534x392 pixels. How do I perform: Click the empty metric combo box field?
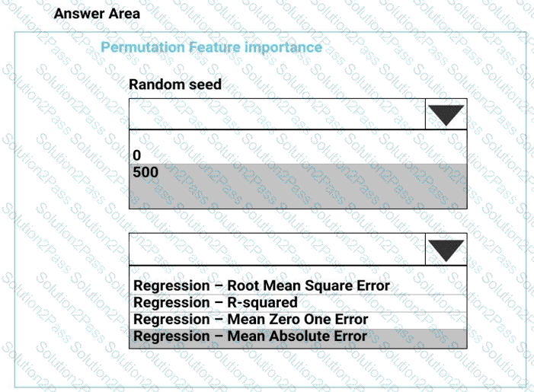tap(277, 250)
